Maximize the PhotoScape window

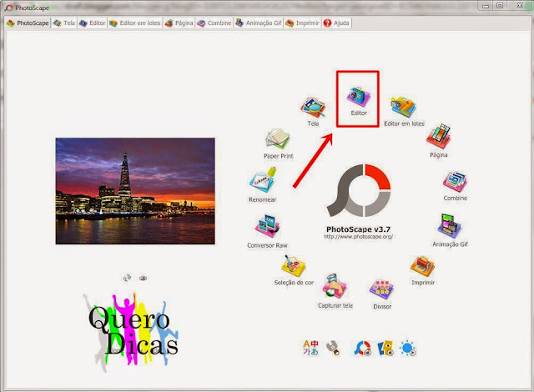coord(500,6)
